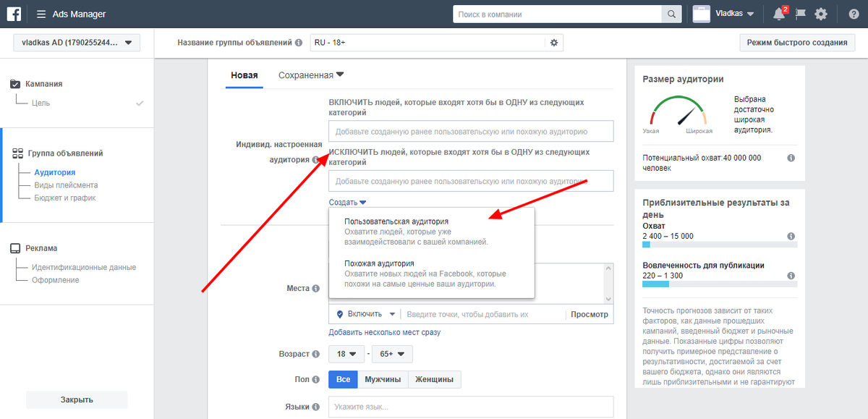The height and width of the screenshot is (419, 868).
Task: Click the Вовлеченность для публикации progress bar
Action: pyautogui.click(x=720, y=284)
